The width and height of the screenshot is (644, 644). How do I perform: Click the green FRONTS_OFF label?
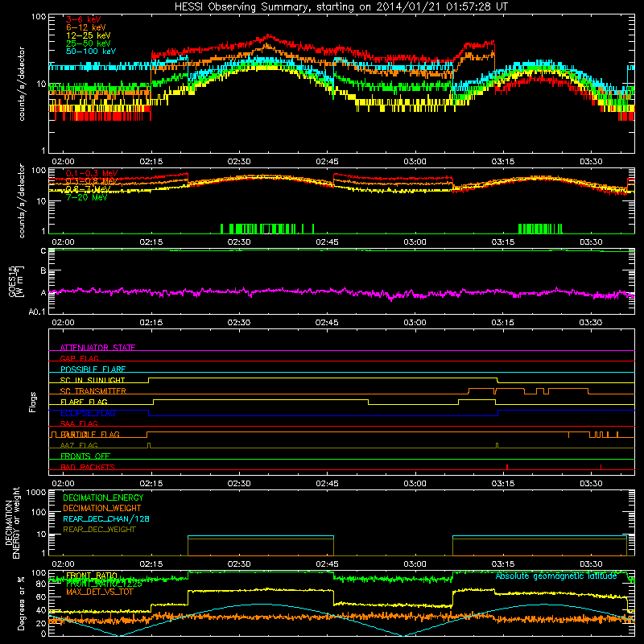pyautogui.click(x=85, y=456)
